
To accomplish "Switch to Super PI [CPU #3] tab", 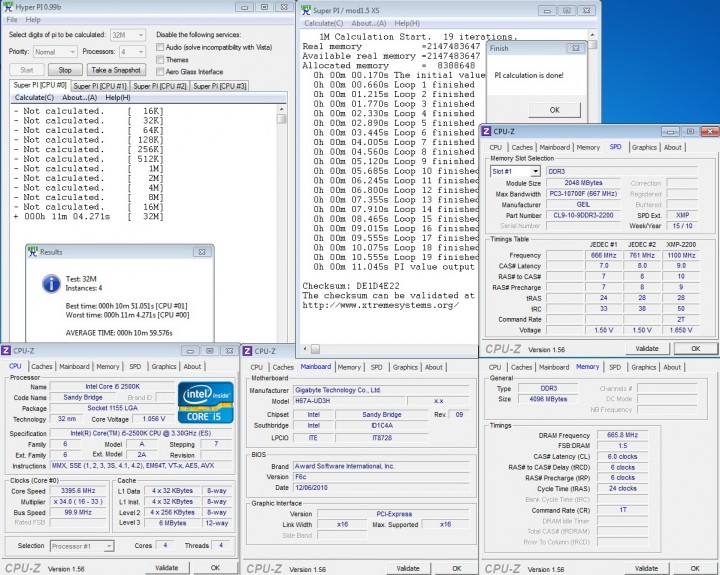I will (220, 86).
